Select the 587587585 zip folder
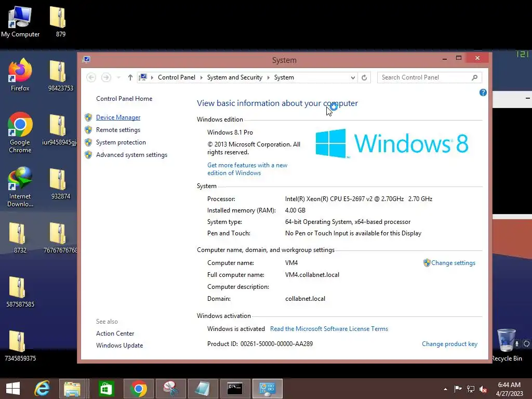This screenshot has height=399, width=532. (x=20, y=291)
